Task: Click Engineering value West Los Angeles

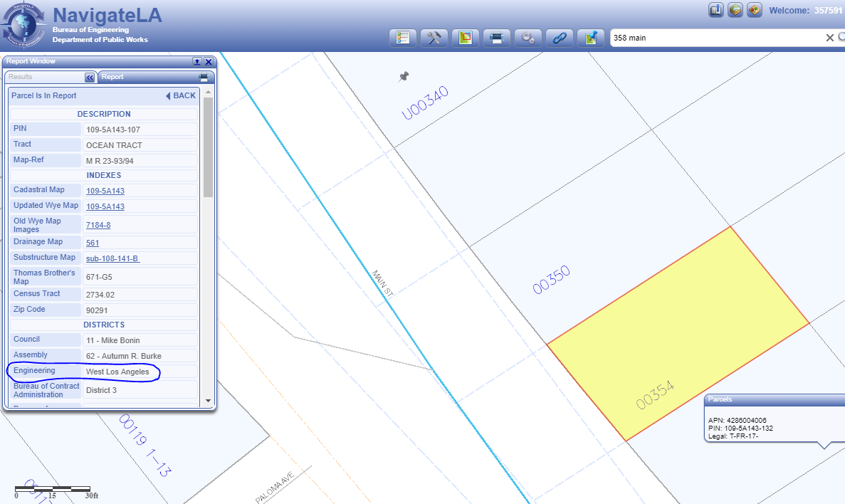Action: click(x=117, y=372)
